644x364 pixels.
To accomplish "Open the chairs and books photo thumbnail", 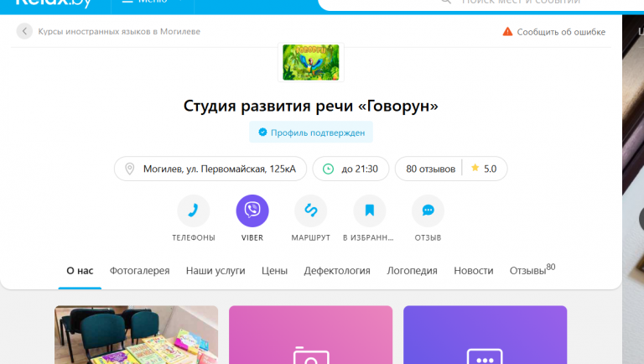I will pyautogui.click(x=137, y=335).
